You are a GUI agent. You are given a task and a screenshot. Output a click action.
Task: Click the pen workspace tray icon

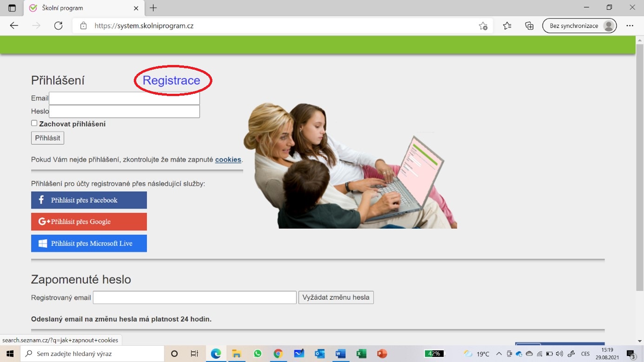(x=571, y=354)
